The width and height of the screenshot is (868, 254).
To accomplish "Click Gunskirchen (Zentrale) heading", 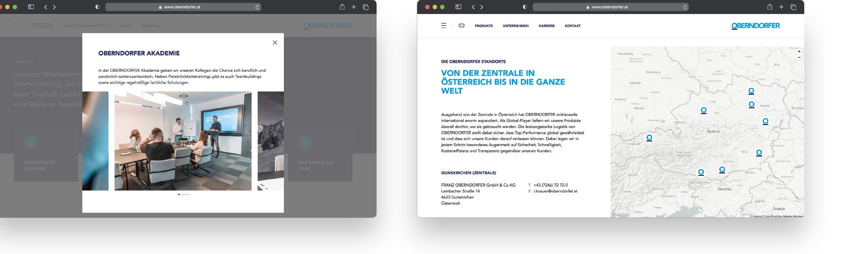I will point(468,173).
